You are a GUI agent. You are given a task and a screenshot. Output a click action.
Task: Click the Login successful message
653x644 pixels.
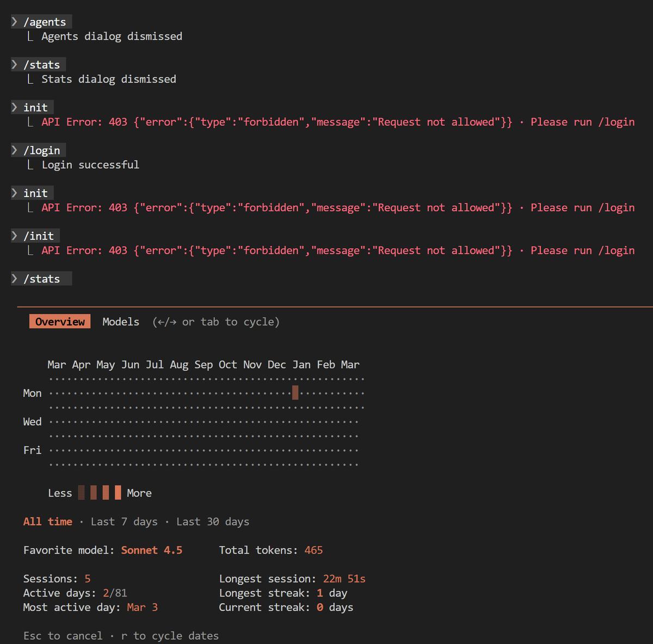[x=90, y=165]
